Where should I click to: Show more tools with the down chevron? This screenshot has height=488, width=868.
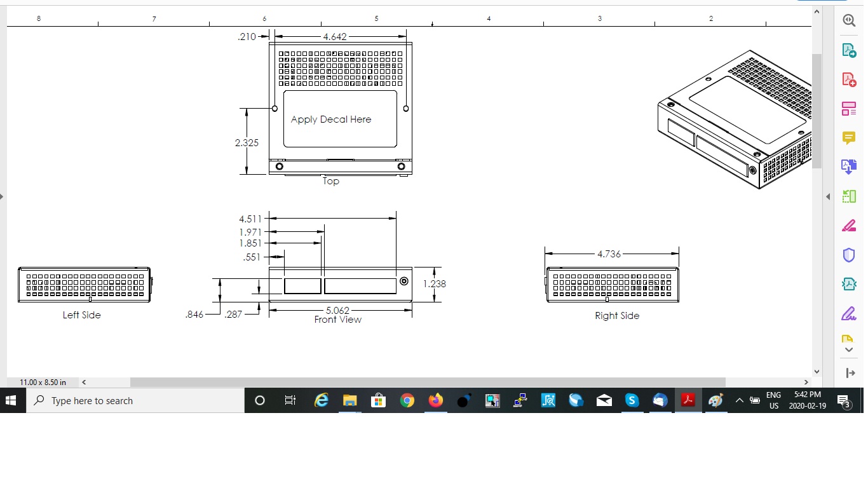pyautogui.click(x=849, y=349)
